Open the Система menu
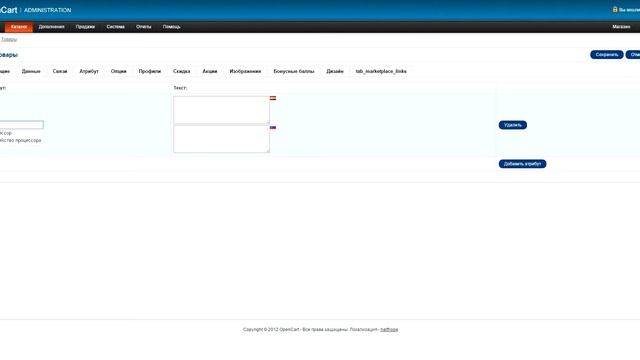Image resolution: width=640 pixels, height=360 pixels. 116,27
